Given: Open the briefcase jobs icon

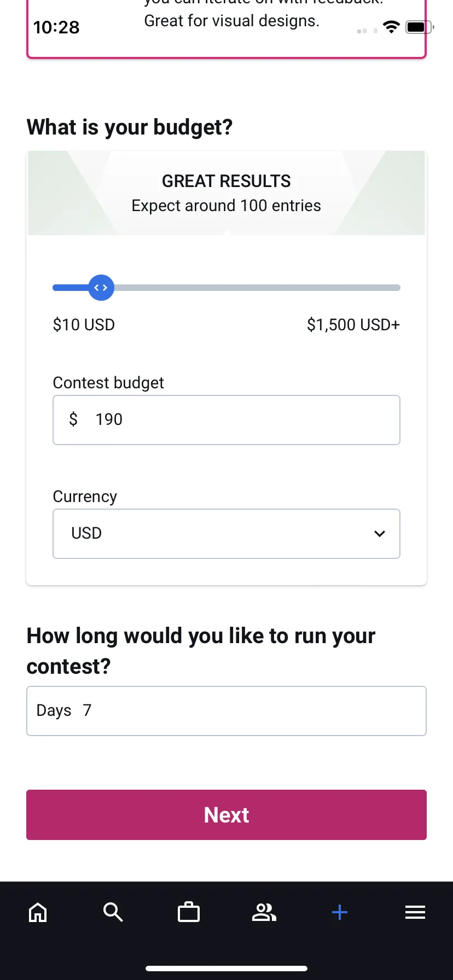Looking at the screenshot, I should 189,912.
